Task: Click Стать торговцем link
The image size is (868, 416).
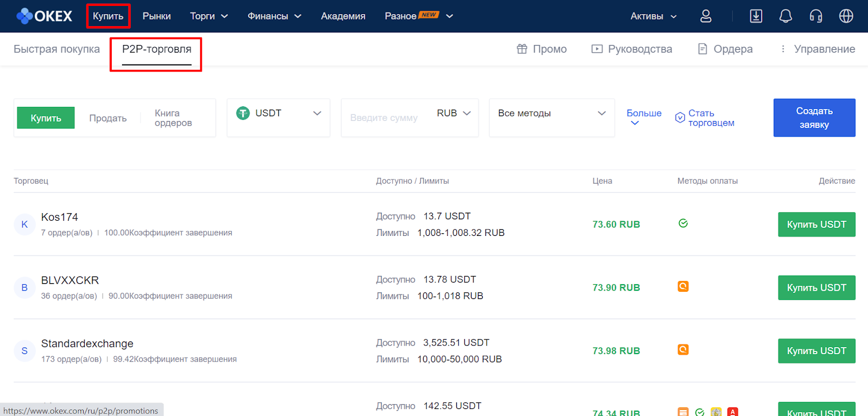Action: pos(711,118)
